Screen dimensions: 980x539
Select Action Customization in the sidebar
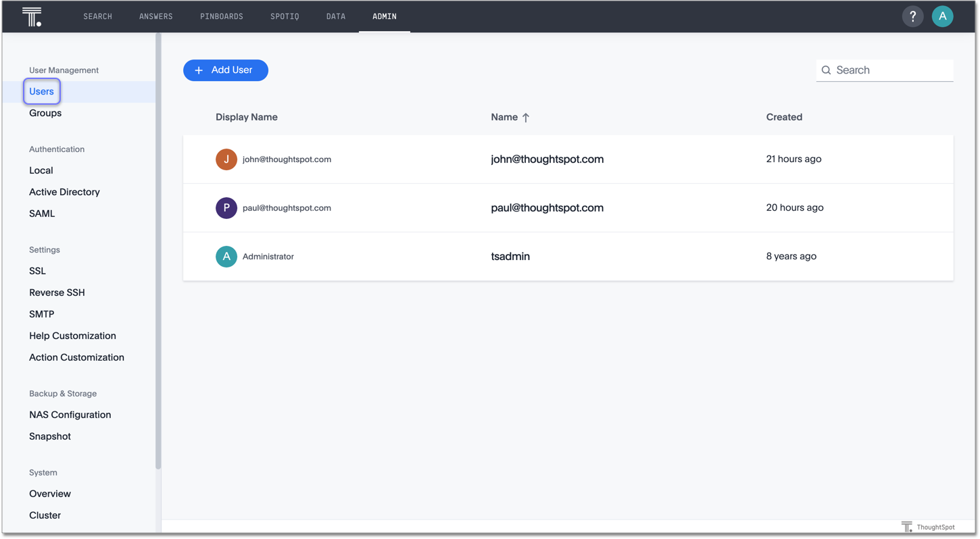[x=76, y=357]
